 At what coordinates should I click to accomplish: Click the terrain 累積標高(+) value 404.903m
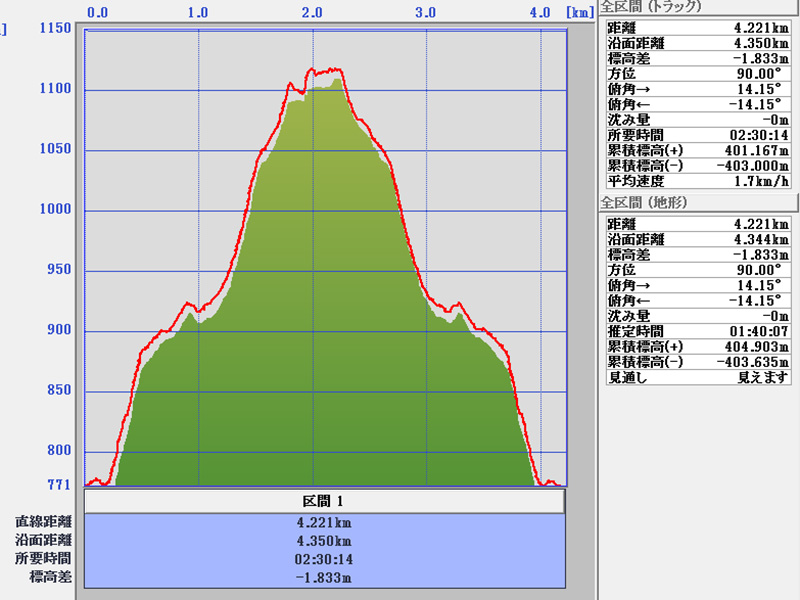[749, 346]
